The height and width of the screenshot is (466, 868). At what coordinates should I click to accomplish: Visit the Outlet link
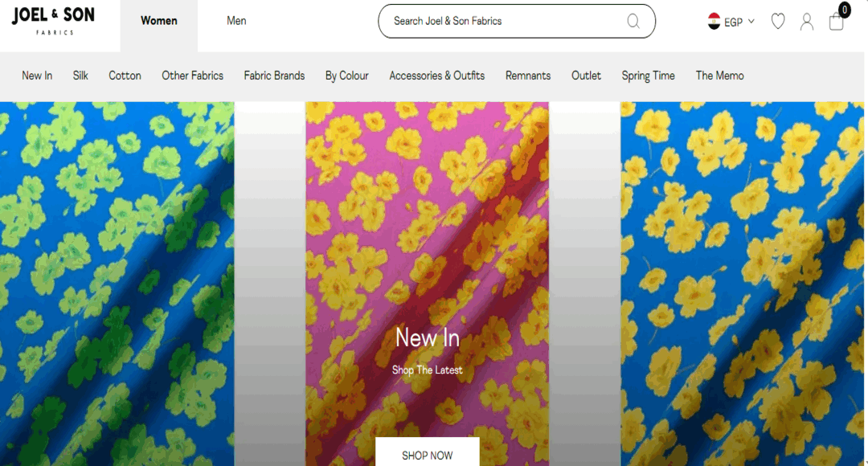tap(586, 76)
